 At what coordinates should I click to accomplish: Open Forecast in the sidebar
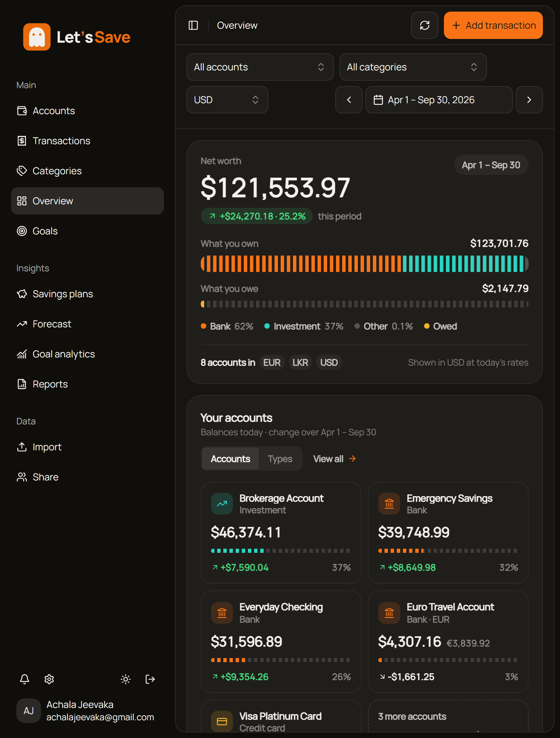[87, 324]
